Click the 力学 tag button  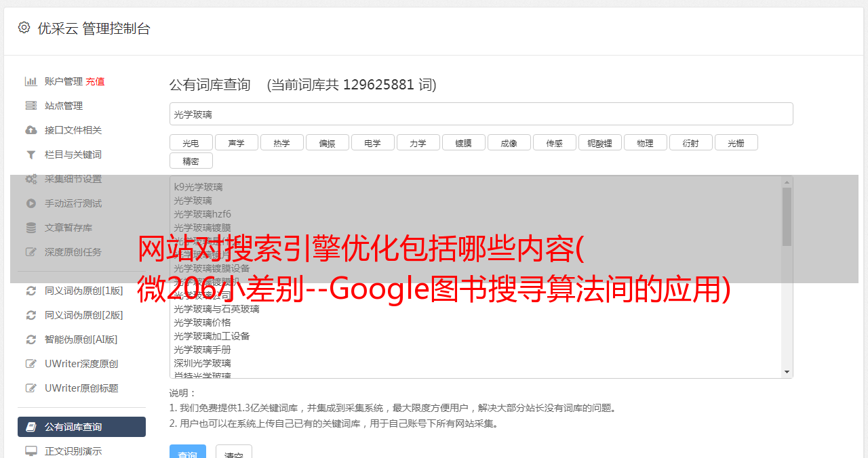(418, 142)
